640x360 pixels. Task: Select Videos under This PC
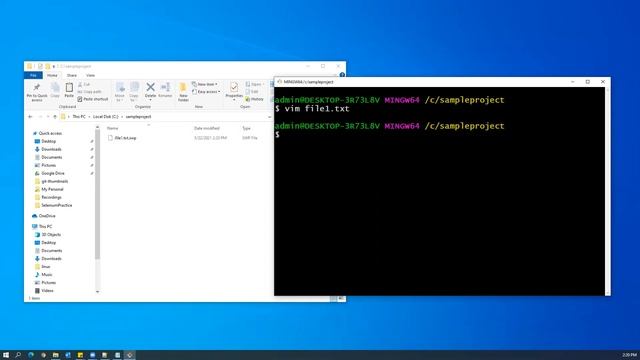47,291
